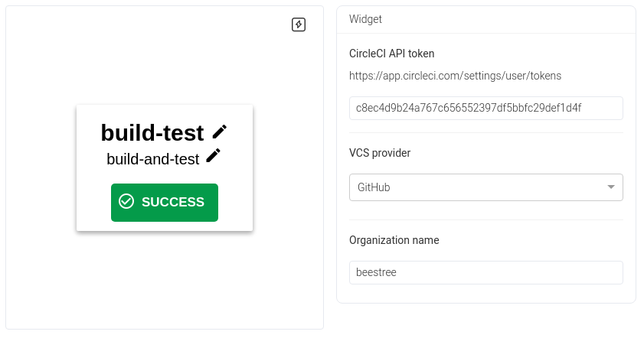Click the beestree text in organization field
The height and width of the screenshot is (338, 644).
pyautogui.click(x=376, y=272)
